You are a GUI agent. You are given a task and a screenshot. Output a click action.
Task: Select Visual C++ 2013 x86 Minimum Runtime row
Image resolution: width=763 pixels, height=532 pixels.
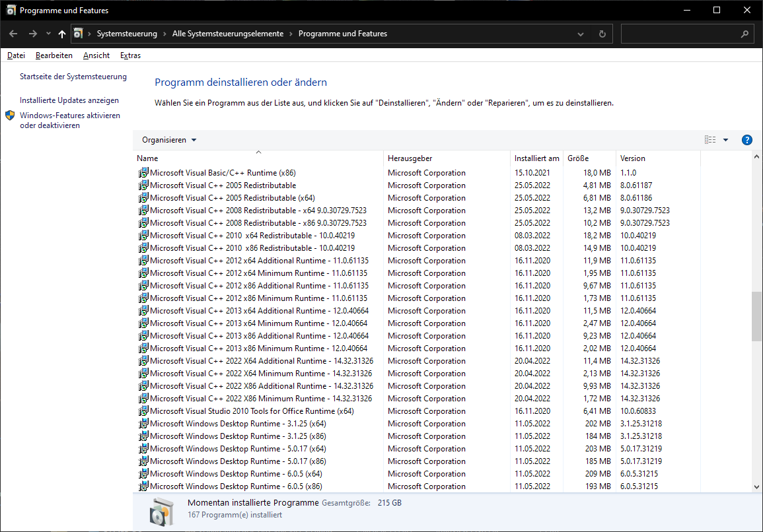click(x=417, y=349)
